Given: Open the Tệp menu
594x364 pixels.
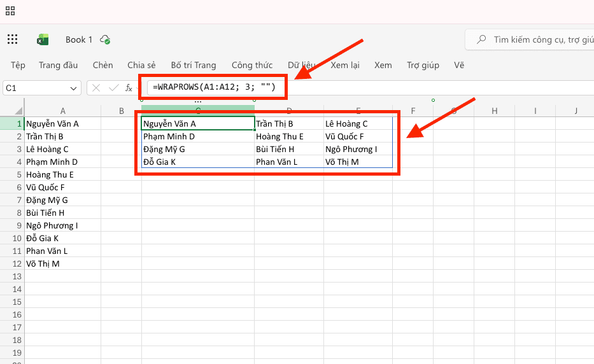Looking at the screenshot, I should 18,65.
